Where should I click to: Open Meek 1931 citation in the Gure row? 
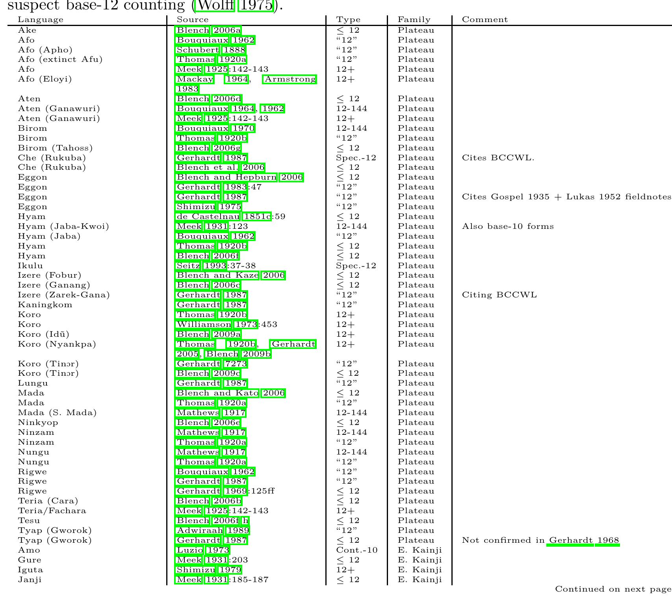(x=202, y=560)
